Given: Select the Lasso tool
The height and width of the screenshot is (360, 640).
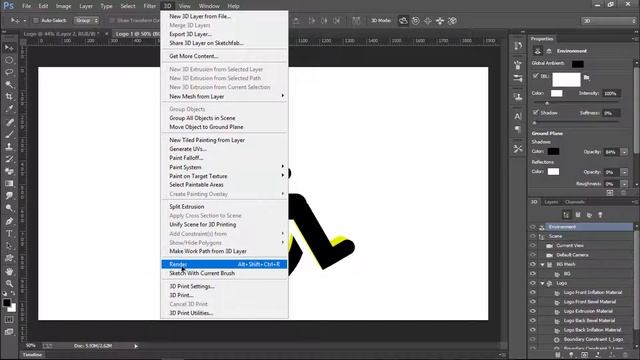Looking at the screenshot, I should pos(9,72).
